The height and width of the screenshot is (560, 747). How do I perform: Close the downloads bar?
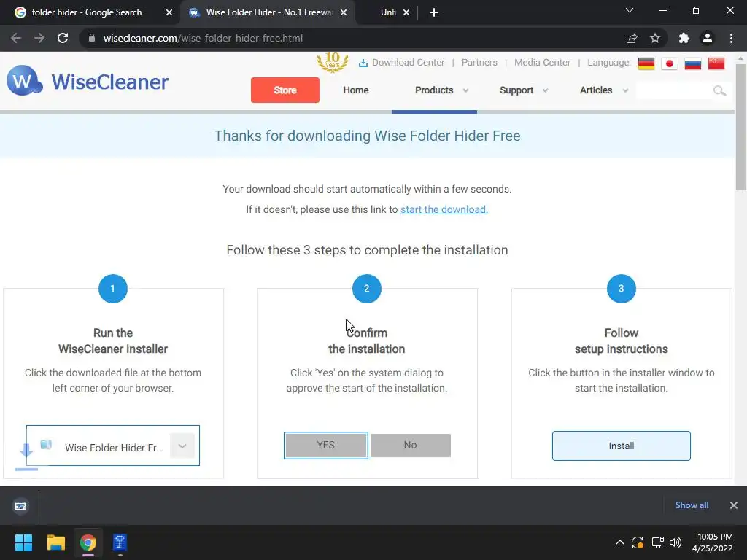point(734,505)
